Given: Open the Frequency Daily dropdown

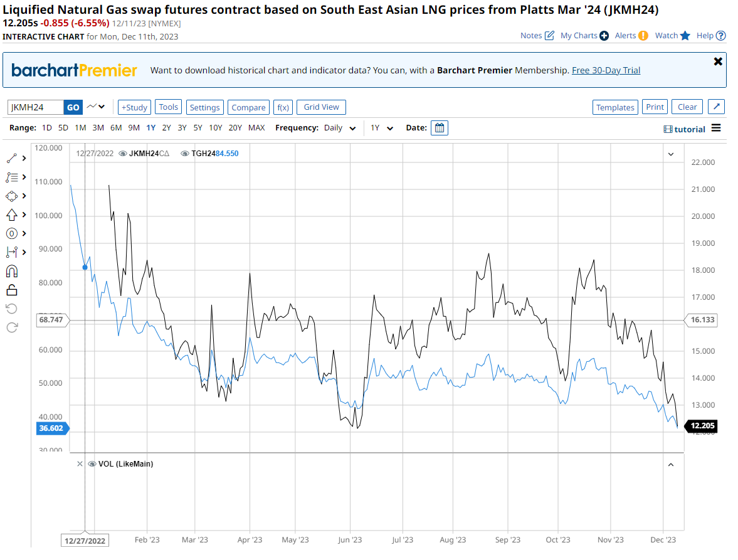Looking at the screenshot, I should (340, 128).
